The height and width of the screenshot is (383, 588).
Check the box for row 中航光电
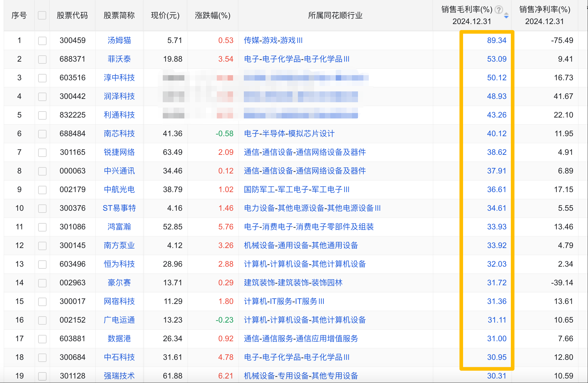42,190
